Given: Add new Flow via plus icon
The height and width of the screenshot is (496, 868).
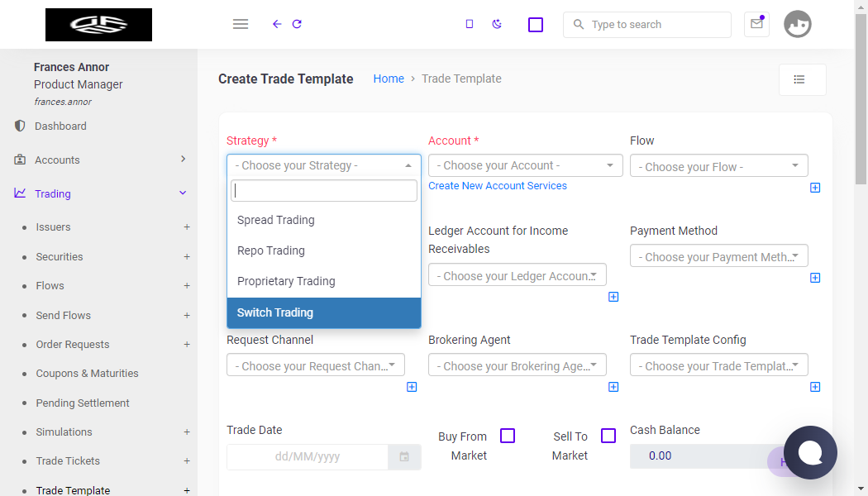Looking at the screenshot, I should pyautogui.click(x=815, y=188).
